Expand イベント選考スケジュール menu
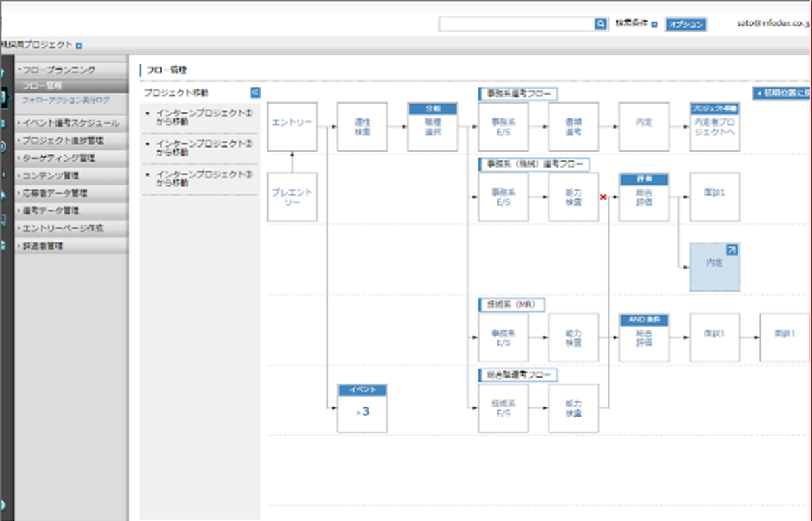 click(x=72, y=123)
